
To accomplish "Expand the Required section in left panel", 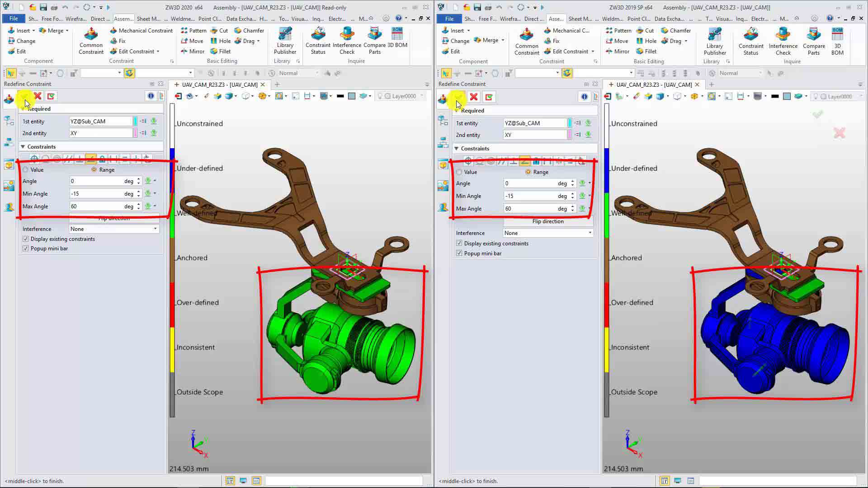I will coord(23,108).
